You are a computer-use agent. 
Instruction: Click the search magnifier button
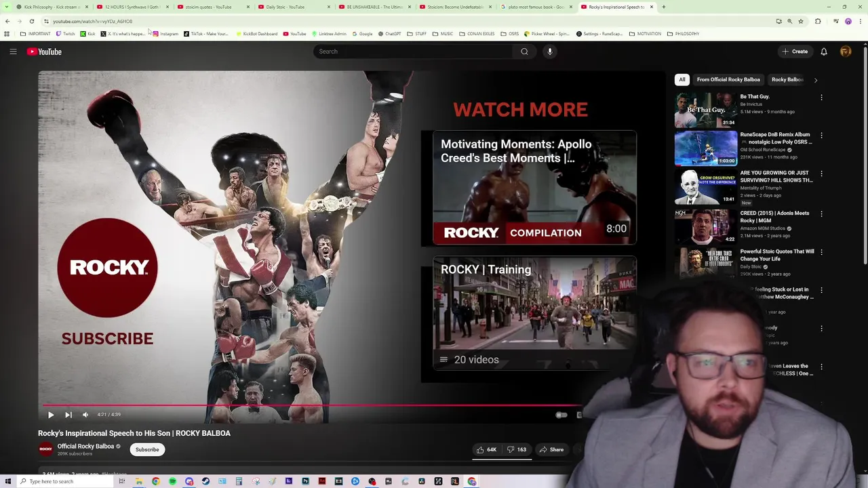pos(524,52)
